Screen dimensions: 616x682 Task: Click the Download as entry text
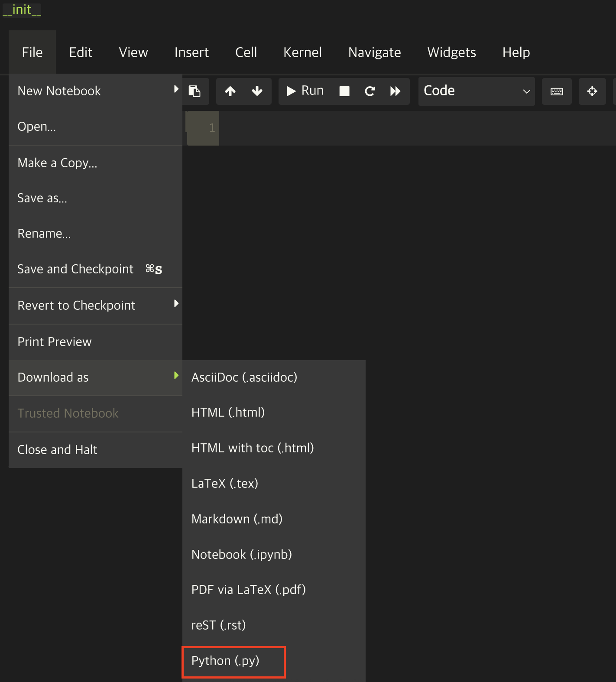click(x=53, y=377)
